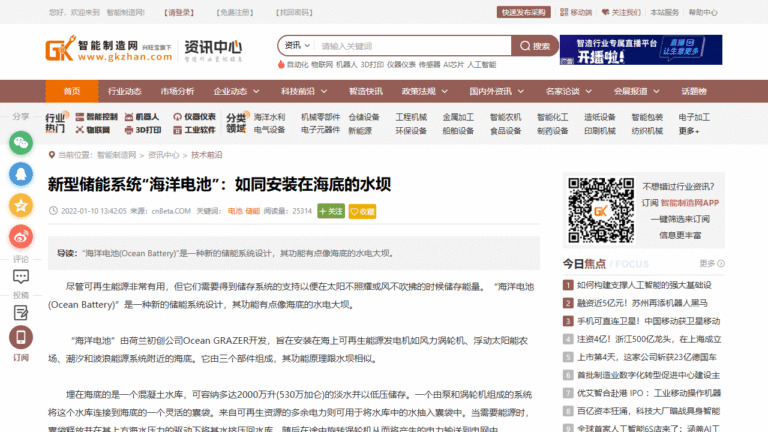Expand the 本站服务 dropdown menu
This screenshot has height=432, width=768.
667,13
